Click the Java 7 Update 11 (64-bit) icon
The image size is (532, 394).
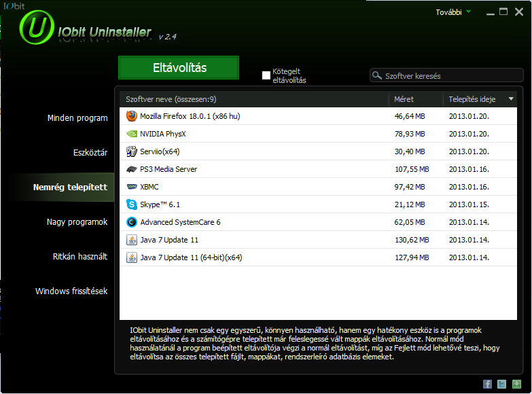click(x=132, y=257)
